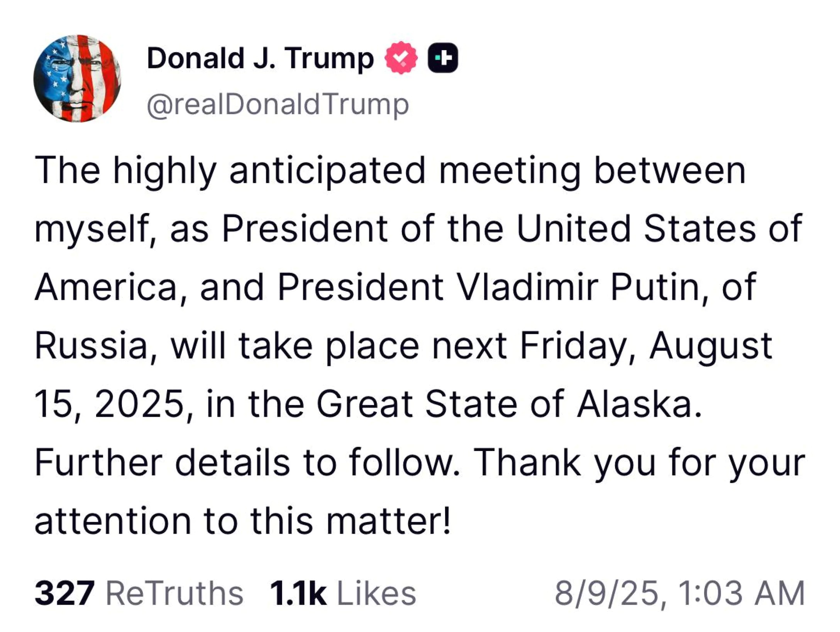Click 'United States' in the post text

tap(635, 228)
